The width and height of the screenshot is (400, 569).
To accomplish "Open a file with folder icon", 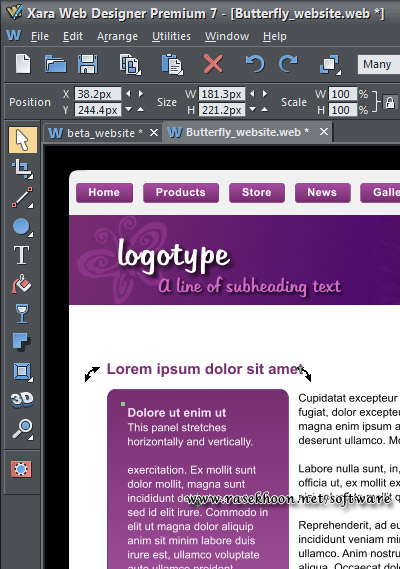I will (x=55, y=64).
